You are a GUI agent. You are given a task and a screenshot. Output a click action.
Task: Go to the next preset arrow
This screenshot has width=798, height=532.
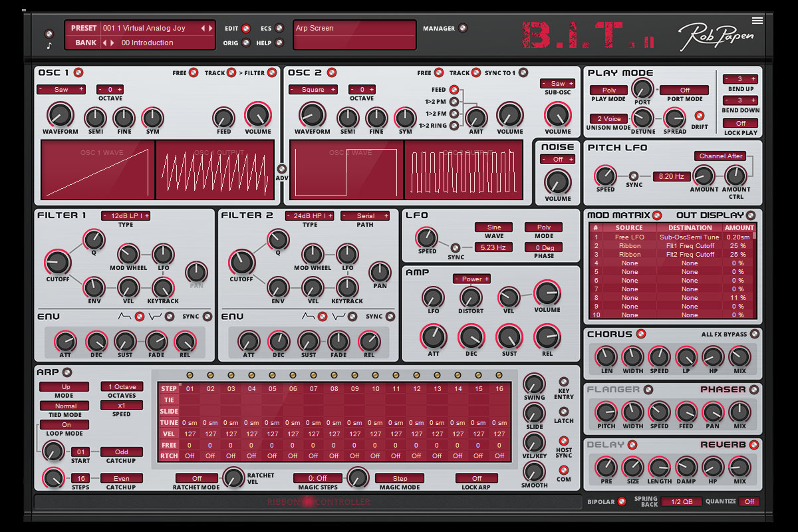pyautogui.click(x=210, y=29)
